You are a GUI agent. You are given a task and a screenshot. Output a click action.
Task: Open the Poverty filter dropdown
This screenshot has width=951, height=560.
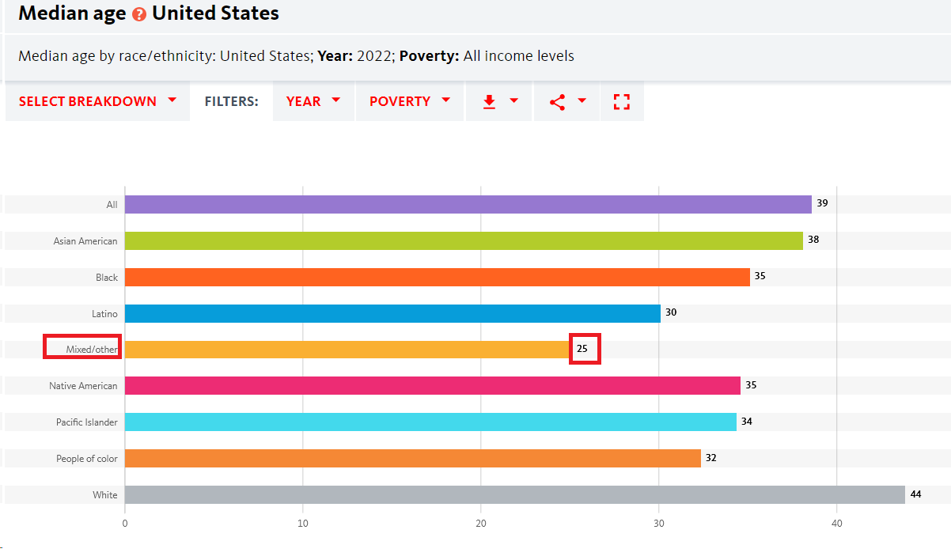click(410, 101)
